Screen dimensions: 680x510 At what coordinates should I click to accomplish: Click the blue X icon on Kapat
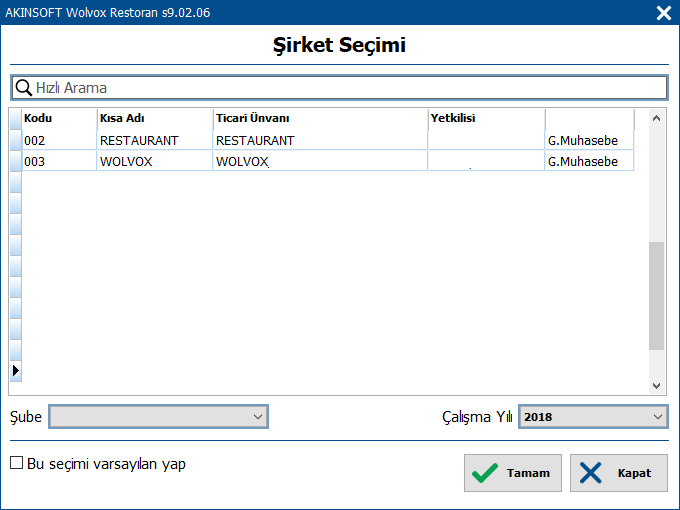tap(590, 473)
